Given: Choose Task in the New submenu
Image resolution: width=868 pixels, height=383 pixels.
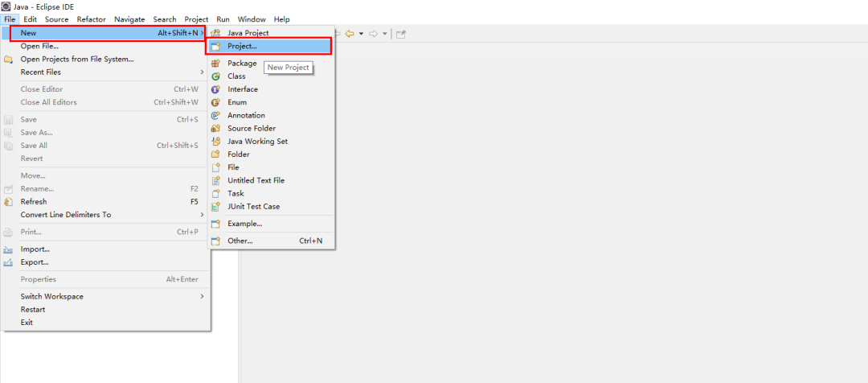Looking at the screenshot, I should (271, 193).
